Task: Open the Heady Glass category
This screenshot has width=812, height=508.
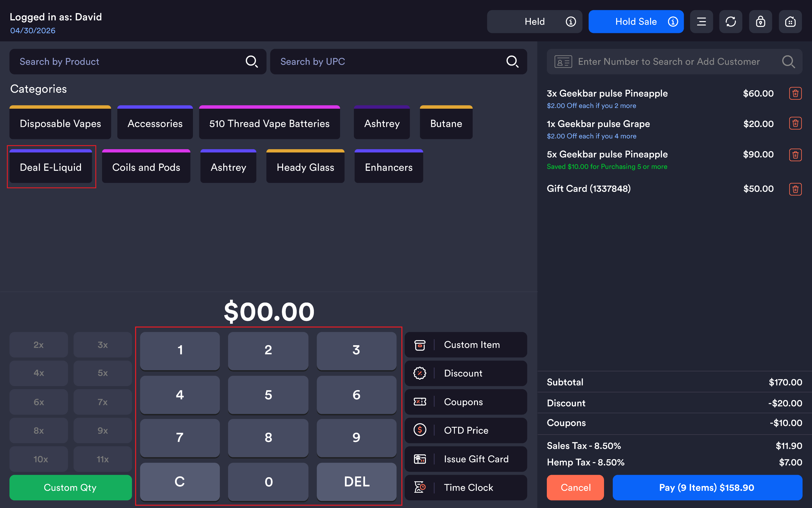Action: tap(305, 166)
